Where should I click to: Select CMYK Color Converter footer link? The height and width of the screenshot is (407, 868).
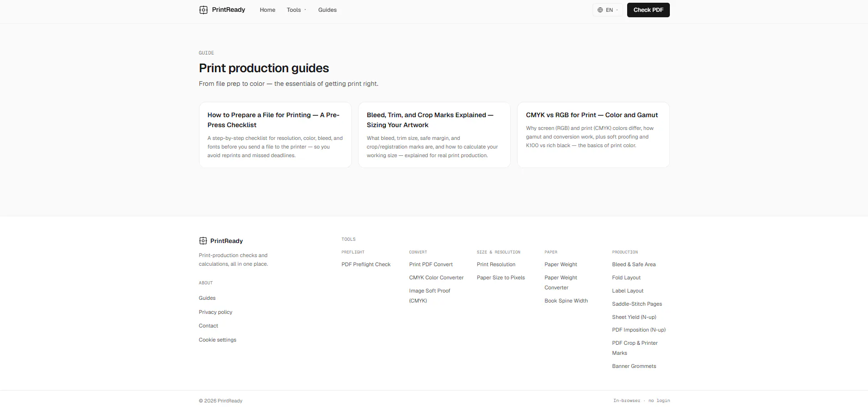point(436,278)
